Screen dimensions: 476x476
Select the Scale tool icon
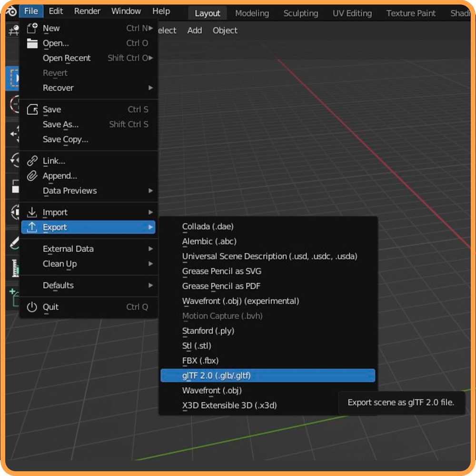[15, 187]
